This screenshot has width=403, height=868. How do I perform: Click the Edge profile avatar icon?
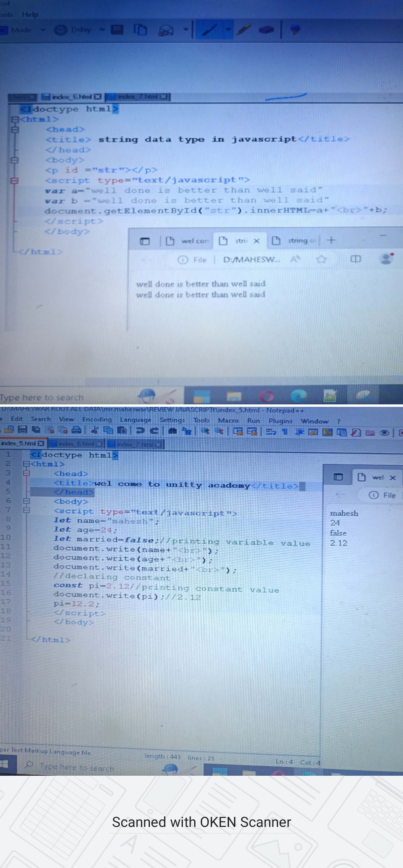386,259
